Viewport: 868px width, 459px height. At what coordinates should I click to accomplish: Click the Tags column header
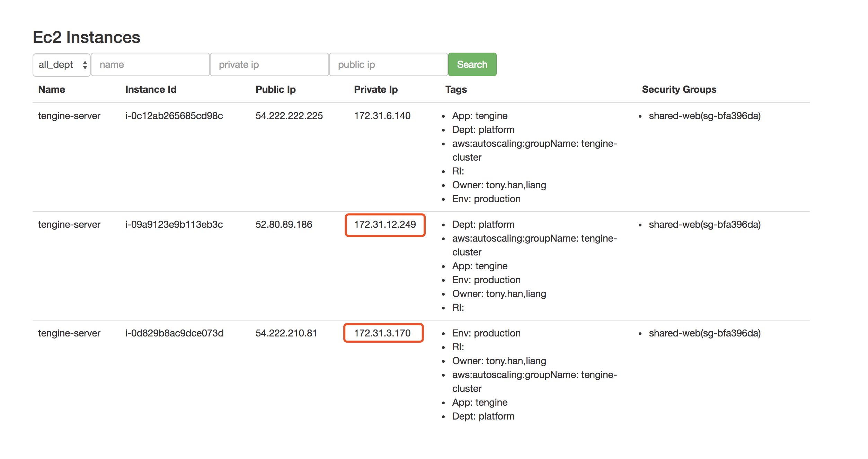(456, 90)
